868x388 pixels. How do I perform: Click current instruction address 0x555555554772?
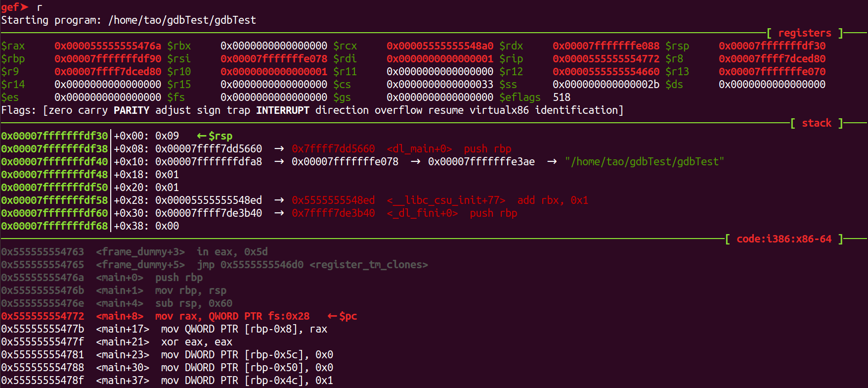click(43, 316)
